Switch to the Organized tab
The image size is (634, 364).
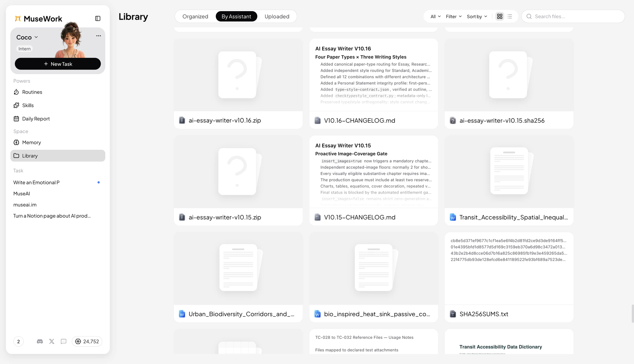point(195,16)
